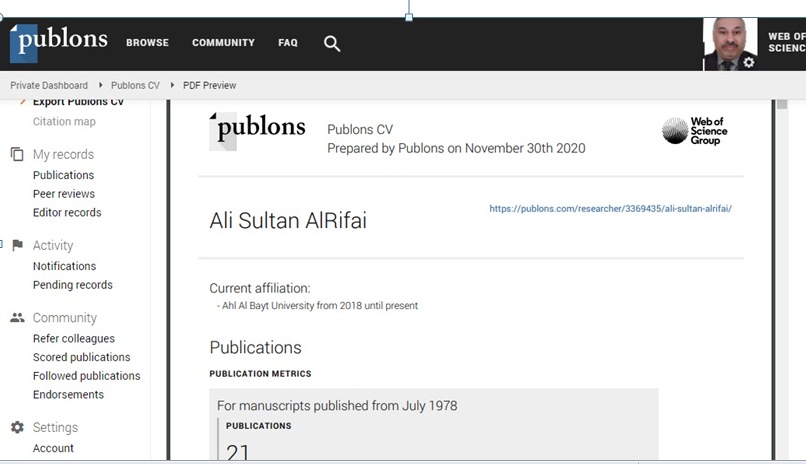Open Endorsements under Community
The width and height of the screenshot is (806, 464).
(68, 395)
